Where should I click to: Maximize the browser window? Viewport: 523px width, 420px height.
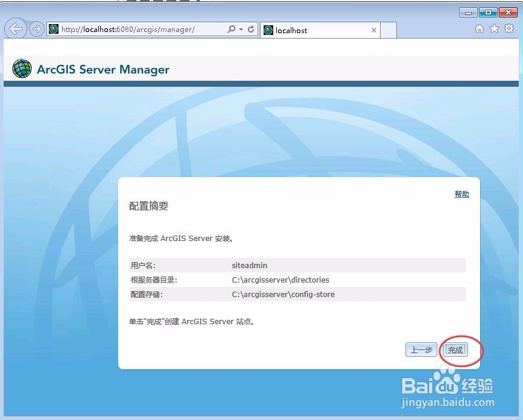[488, 13]
